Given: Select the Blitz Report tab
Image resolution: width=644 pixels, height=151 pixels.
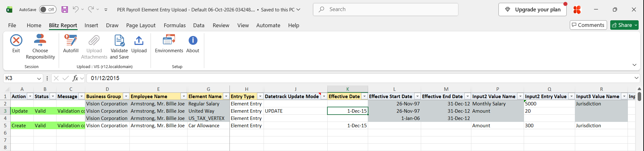Looking at the screenshot, I should [x=63, y=25].
